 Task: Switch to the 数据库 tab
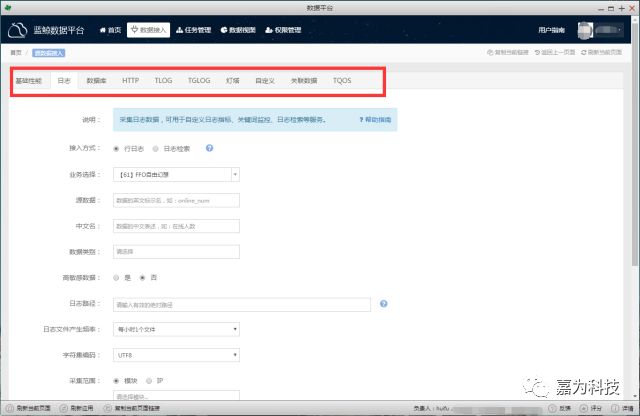click(96, 81)
